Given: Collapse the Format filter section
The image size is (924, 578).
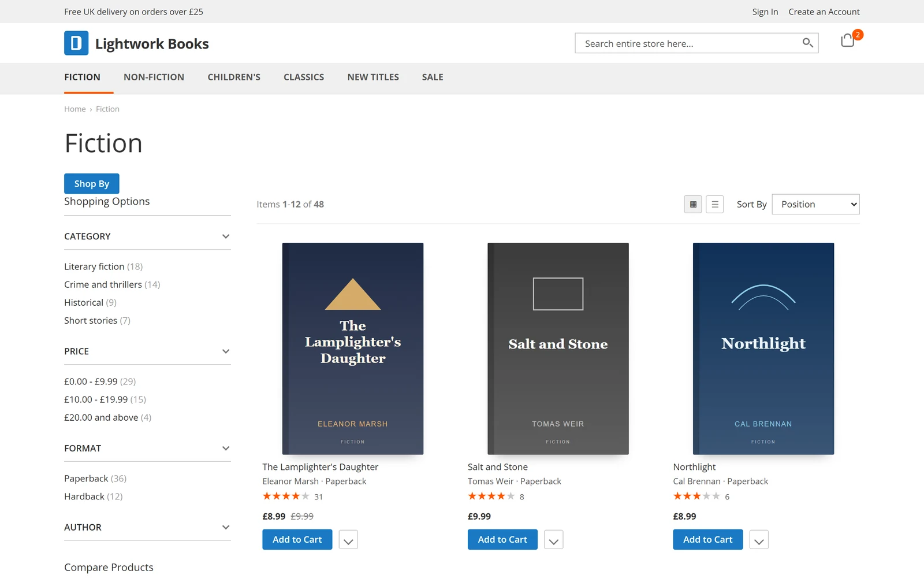Looking at the screenshot, I should click(x=147, y=449).
